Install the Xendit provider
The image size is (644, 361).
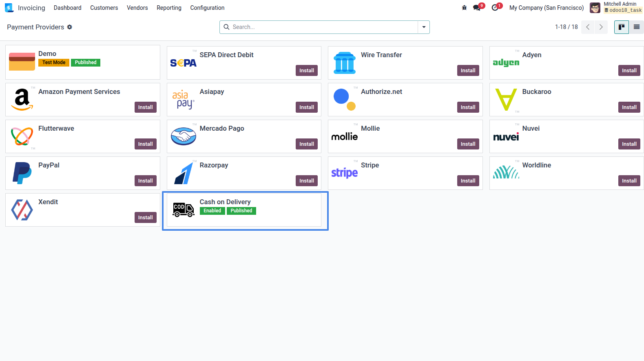(145, 218)
